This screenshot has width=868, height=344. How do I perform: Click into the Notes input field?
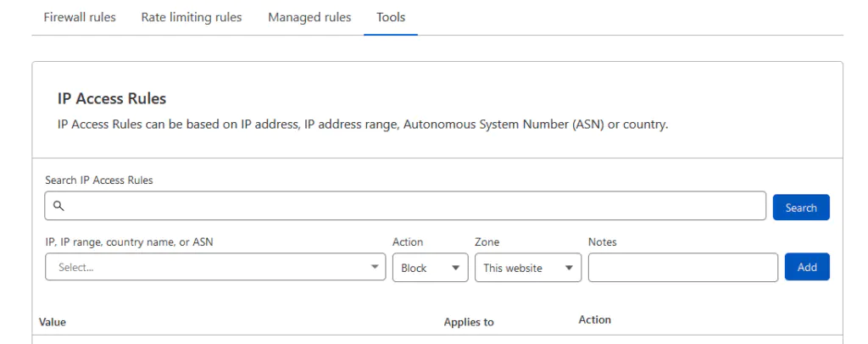[682, 267]
